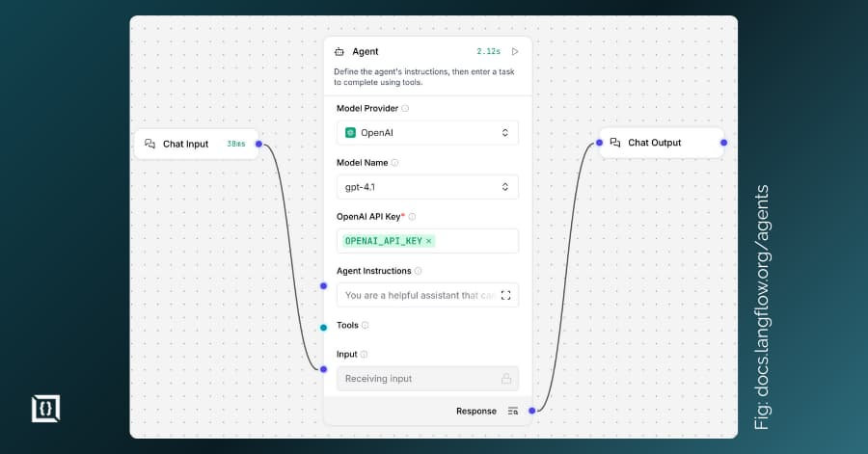Click the OpenAI logo in provider dropdown

coord(350,133)
